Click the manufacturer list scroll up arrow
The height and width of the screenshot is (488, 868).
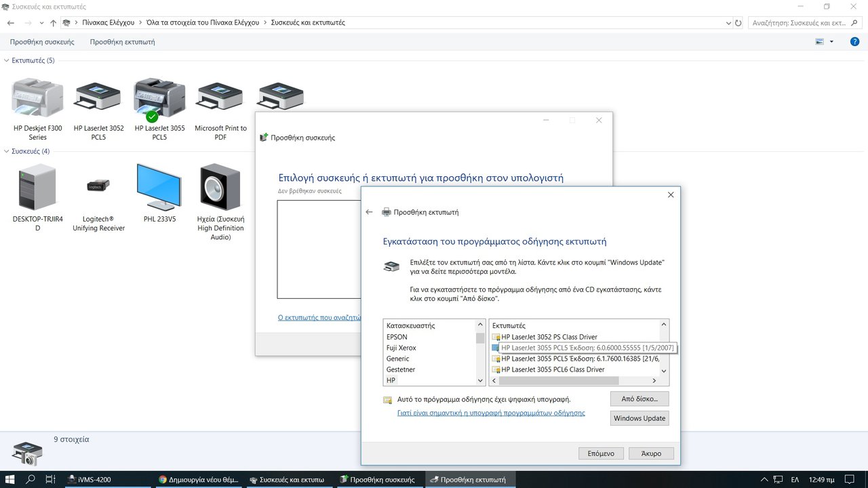[481, 325]
